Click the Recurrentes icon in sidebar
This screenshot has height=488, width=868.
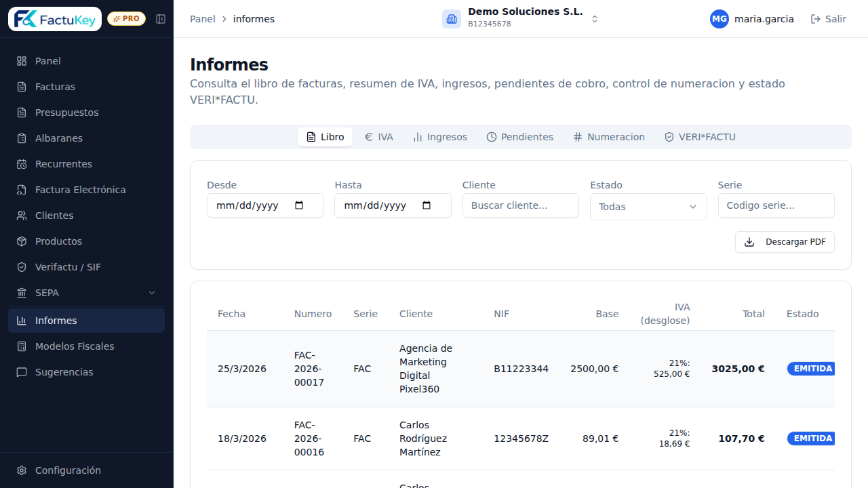22,164
